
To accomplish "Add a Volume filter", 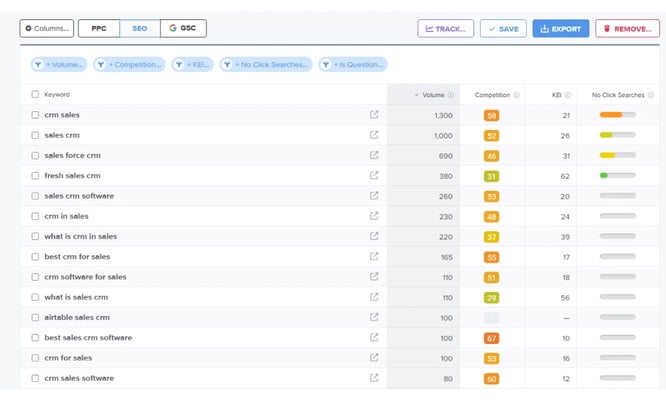I will [59, 65].
